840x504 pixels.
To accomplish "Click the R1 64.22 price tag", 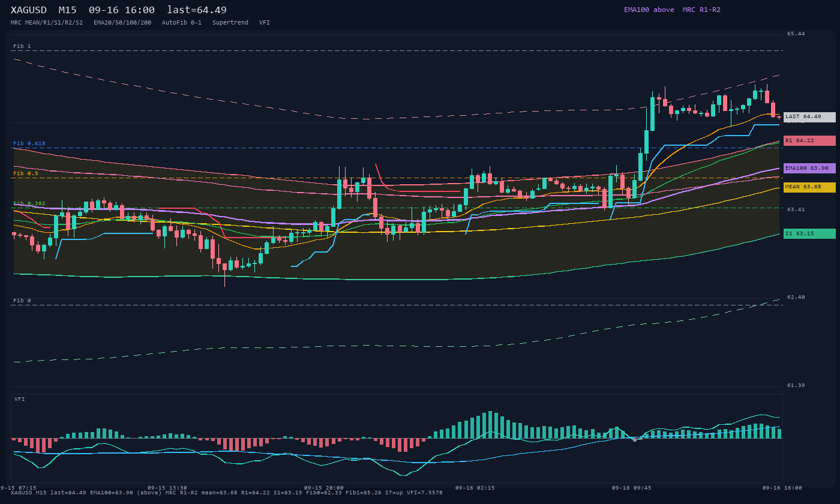I will click(809, 140).
